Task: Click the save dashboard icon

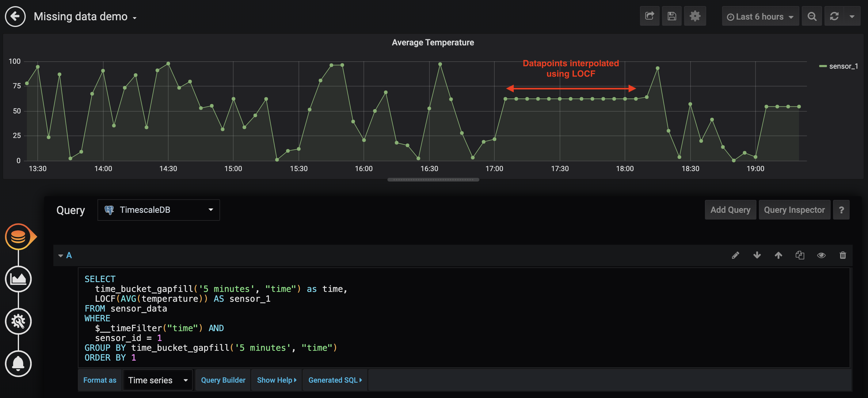Action: click(x=672, y=16)
